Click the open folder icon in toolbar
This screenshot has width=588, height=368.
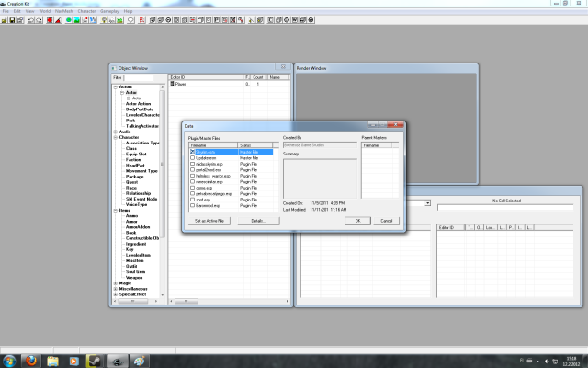tap(6, 18)
